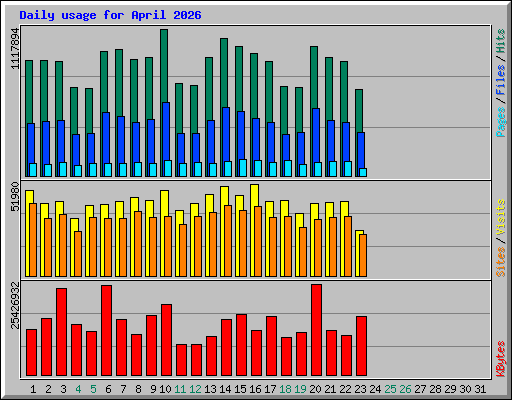Click day 1 on the date axis
Image resolution: width=512 pixels, height=400 pixels.
pos(33,389)
